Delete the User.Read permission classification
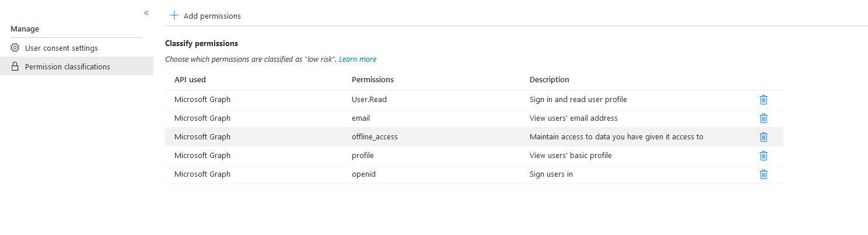This screenshot has width=868, height=235. coord(763,100)
